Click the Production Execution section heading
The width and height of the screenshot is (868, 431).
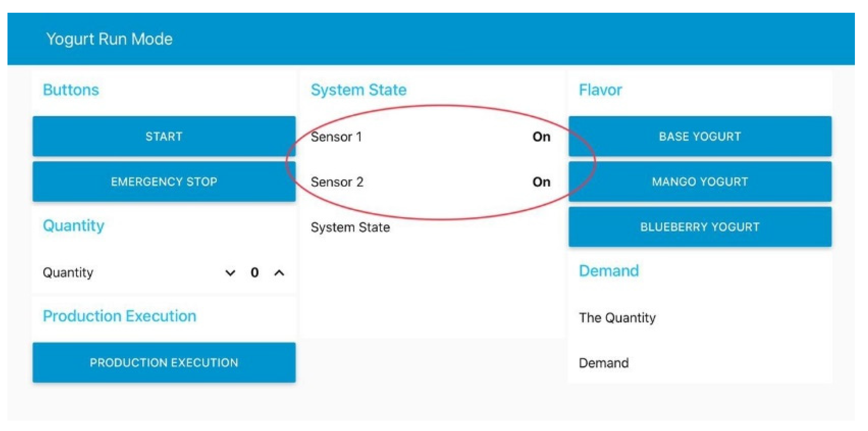[119, 316]
